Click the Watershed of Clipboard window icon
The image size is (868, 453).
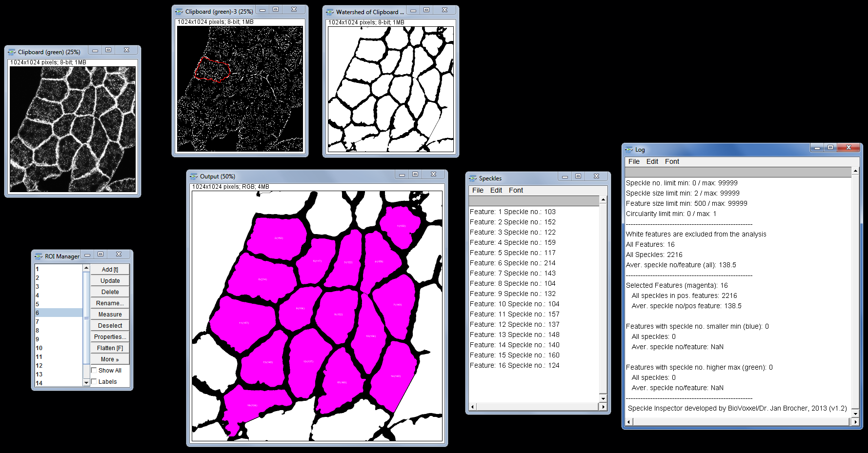pos(330,12)
